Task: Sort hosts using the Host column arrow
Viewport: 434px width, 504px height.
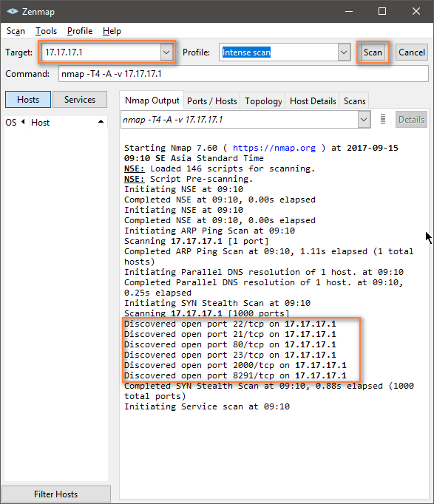Action: point(101,121)
